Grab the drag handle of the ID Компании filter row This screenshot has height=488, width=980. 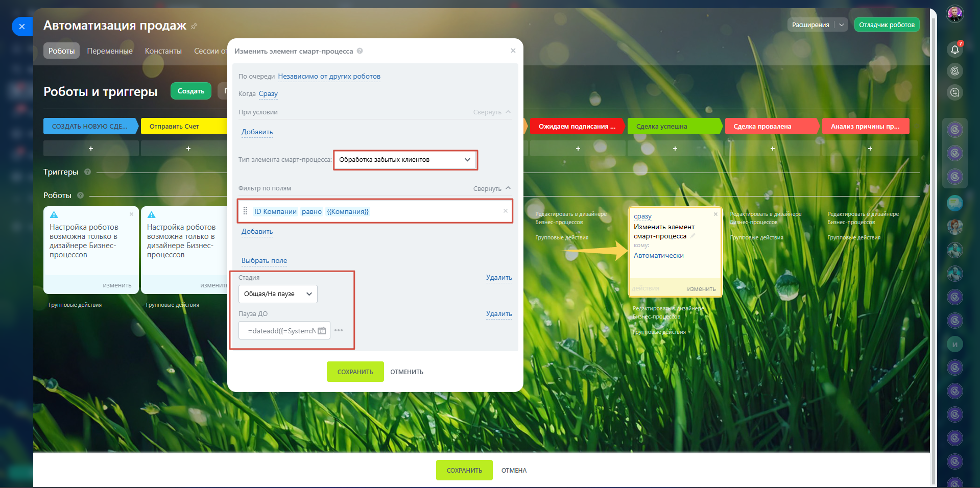245,211
